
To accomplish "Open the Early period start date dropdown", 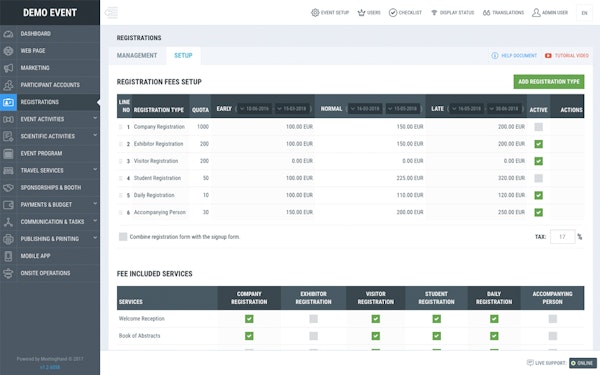I will coord(254,109).
